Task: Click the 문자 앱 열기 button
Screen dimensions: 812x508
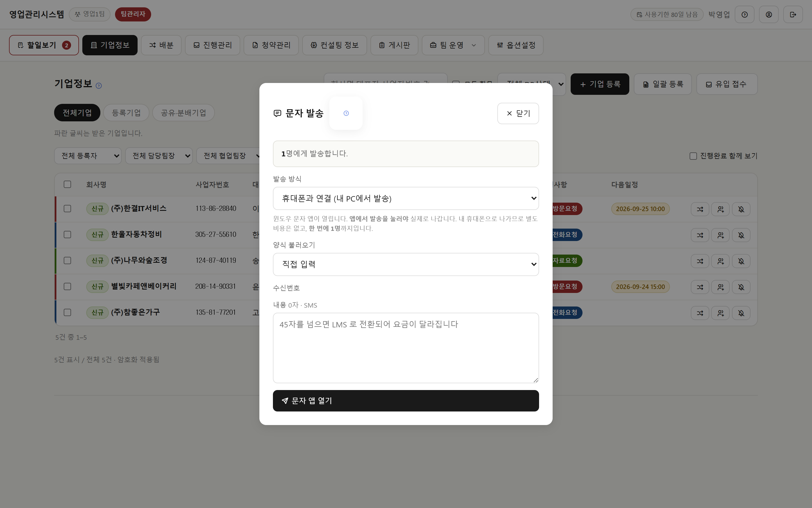Action: [406, 400]
